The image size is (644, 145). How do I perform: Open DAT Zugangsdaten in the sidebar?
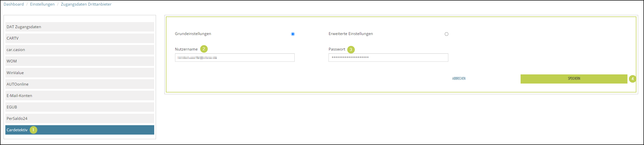[80, 27]
